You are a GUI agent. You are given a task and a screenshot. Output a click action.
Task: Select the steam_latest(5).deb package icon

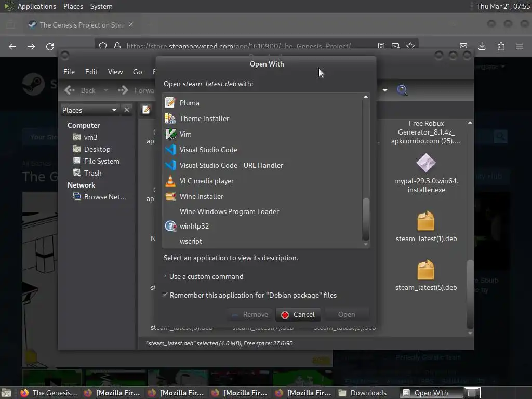click(426, 270)
